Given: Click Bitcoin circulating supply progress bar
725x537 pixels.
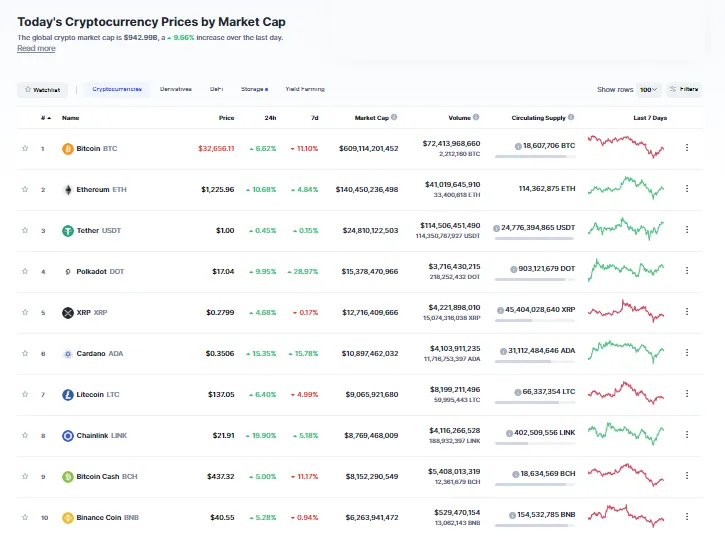Looking at the screenshot, I should point(535,157).
